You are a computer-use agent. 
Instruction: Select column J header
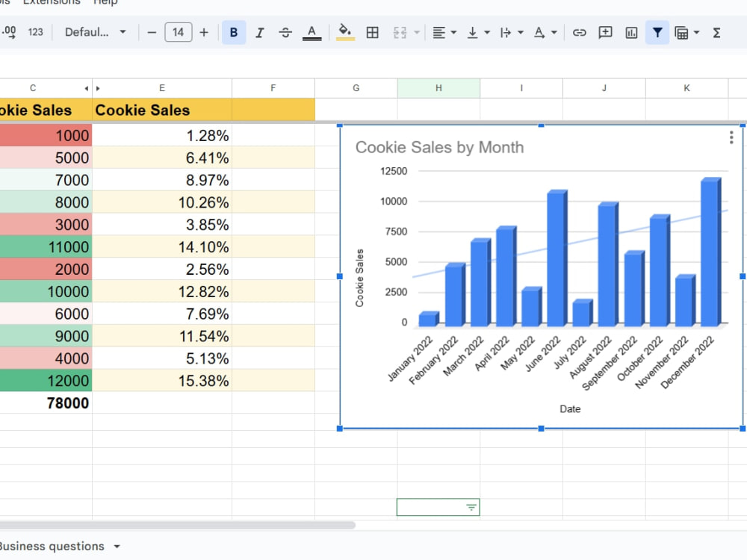(x=604, y=88)
